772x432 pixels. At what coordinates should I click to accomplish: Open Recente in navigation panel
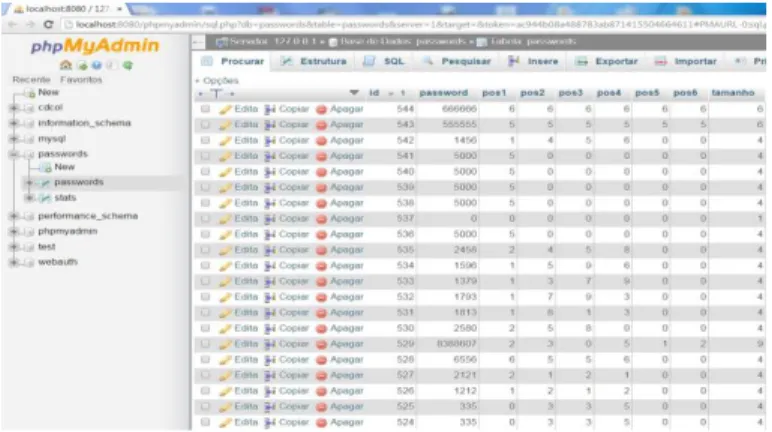(32, 79)
